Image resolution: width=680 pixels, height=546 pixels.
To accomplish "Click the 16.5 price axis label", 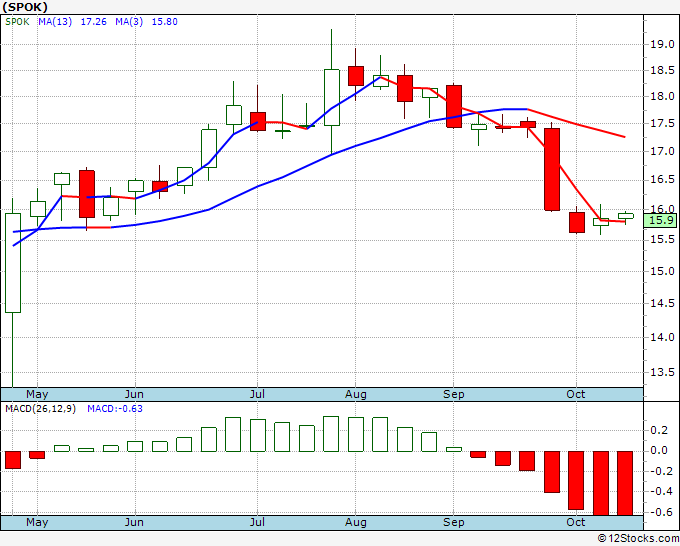I will point(662,180).
